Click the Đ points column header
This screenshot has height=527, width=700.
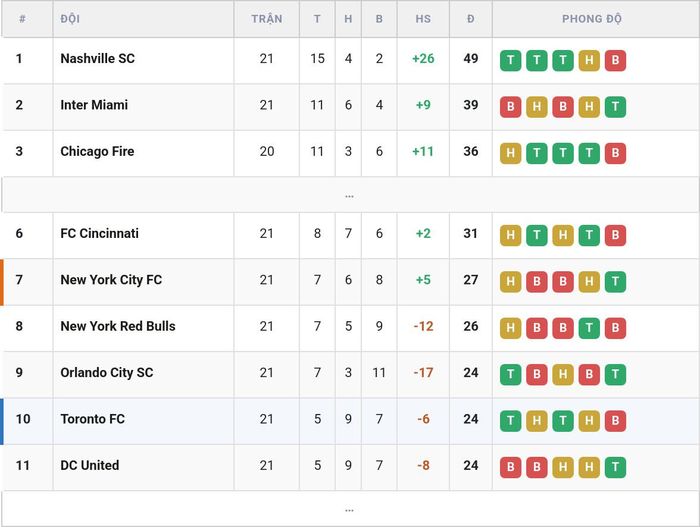471,19
